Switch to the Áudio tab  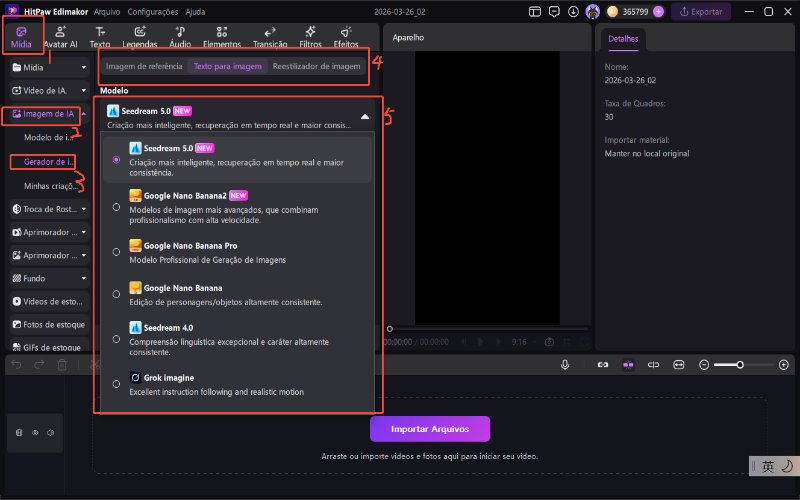point(180,37)
